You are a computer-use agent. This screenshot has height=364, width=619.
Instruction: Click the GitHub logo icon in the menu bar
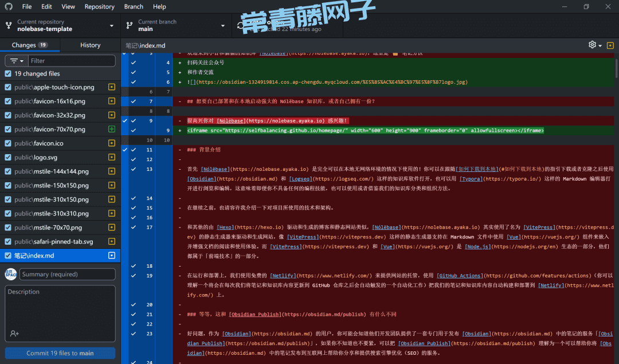(x=8, y=6)
